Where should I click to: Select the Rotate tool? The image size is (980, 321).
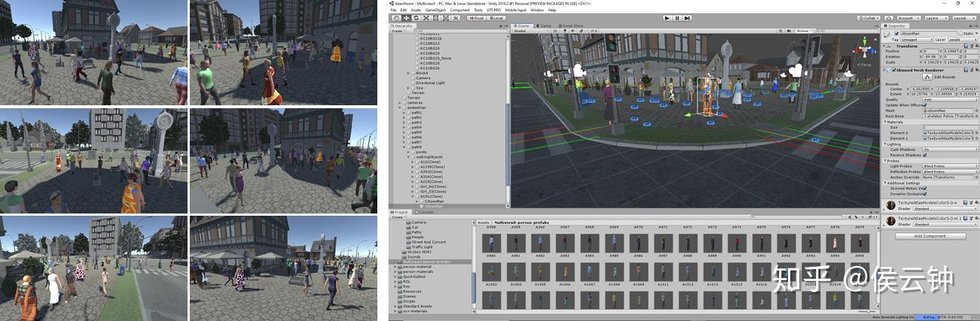(x=415, y=18)
